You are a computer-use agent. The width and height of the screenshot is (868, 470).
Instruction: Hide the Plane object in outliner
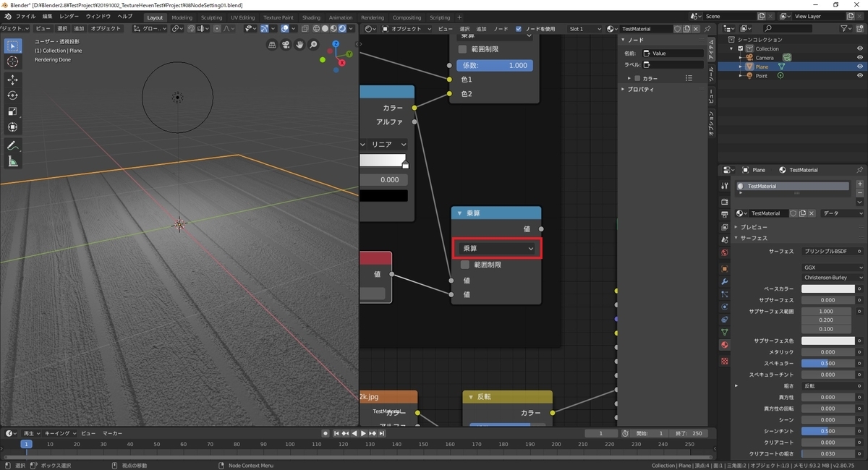pyautogui.click(x=860, y=67)
